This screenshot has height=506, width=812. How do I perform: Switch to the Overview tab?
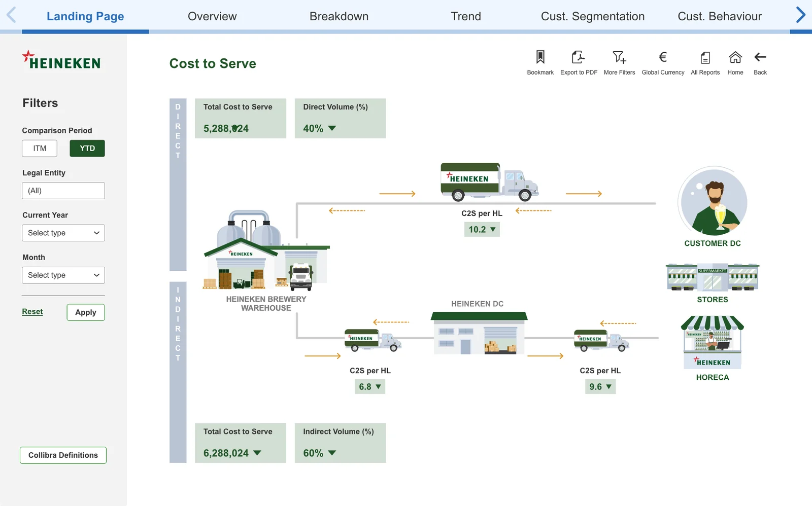pos(212,16)
